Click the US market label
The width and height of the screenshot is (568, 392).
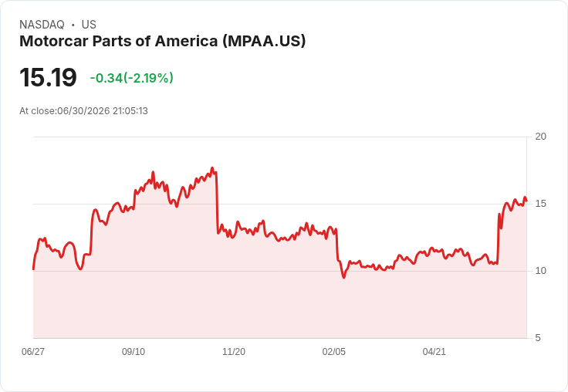pos(89,25)
